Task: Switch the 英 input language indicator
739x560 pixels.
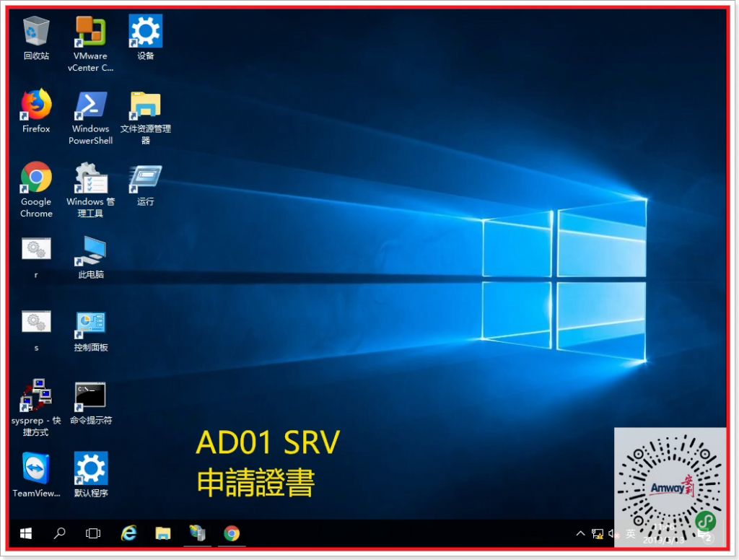Action: click(x=631, y=534)
